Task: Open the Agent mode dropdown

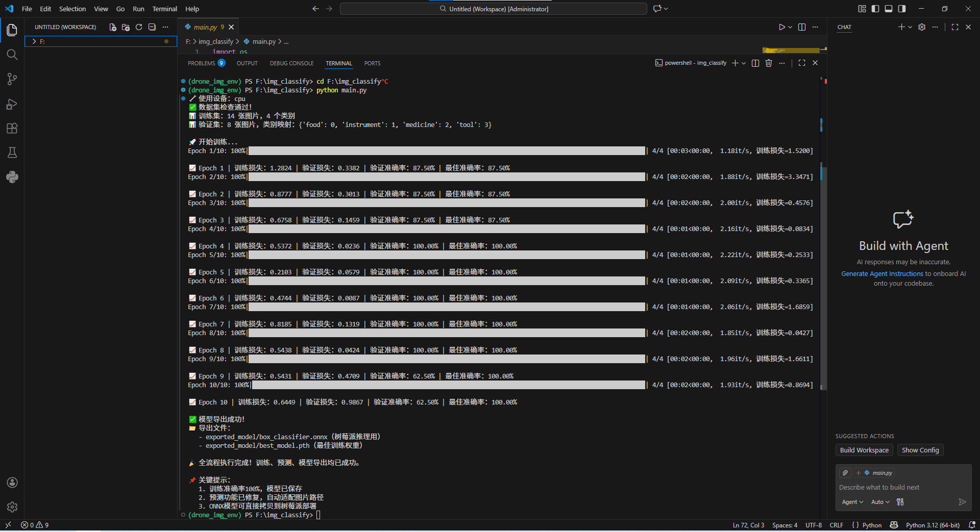Action: 852,502
